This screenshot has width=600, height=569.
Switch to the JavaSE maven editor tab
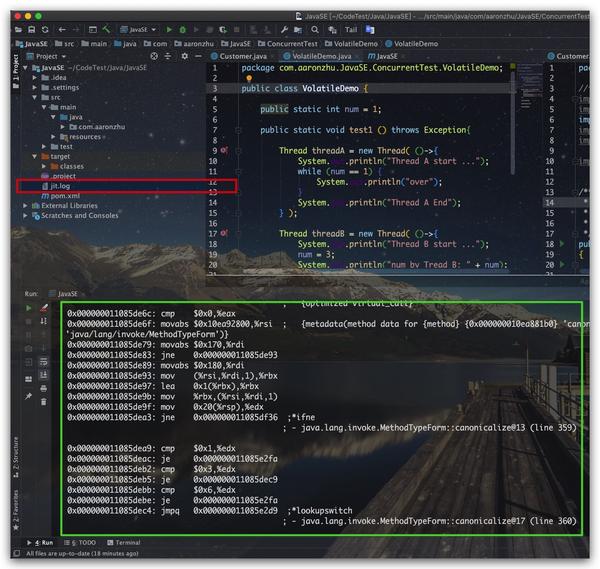pyautogui.click(x=385, y=56)
